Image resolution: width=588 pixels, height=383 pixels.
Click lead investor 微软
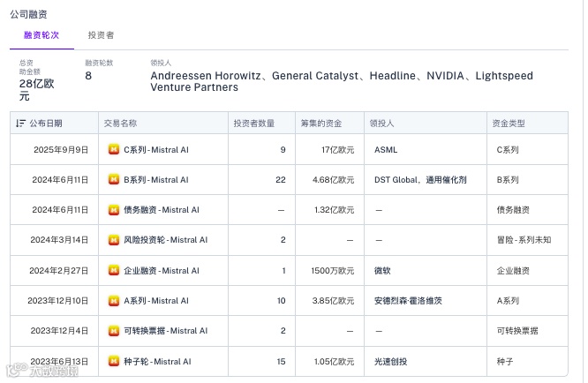coord(382,271)
